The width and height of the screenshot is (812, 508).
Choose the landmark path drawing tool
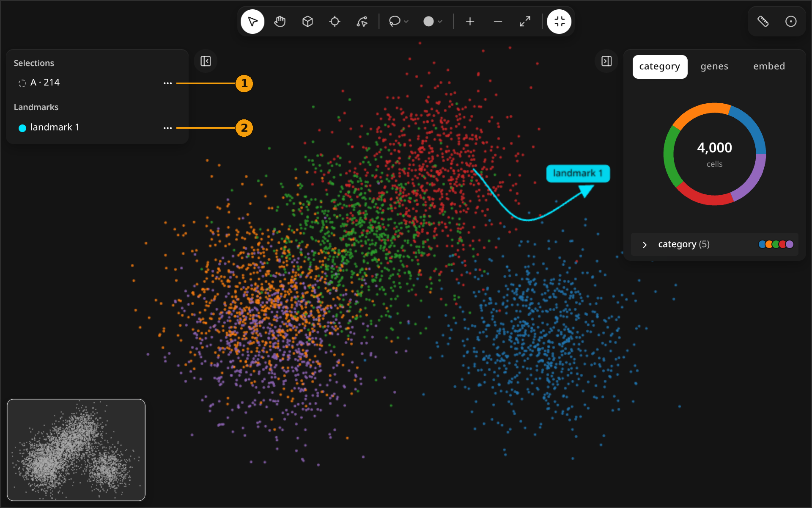pos(362,22)
